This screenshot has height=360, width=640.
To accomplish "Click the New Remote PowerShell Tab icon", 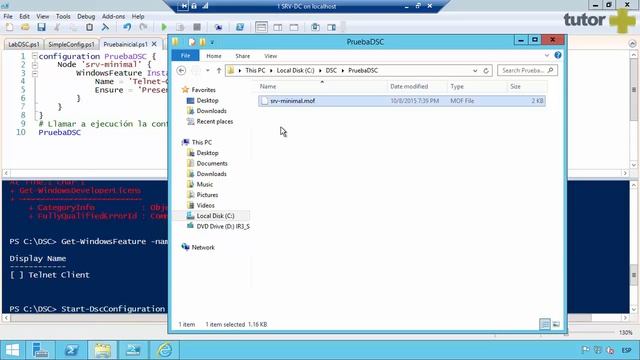I will point(218,27).
